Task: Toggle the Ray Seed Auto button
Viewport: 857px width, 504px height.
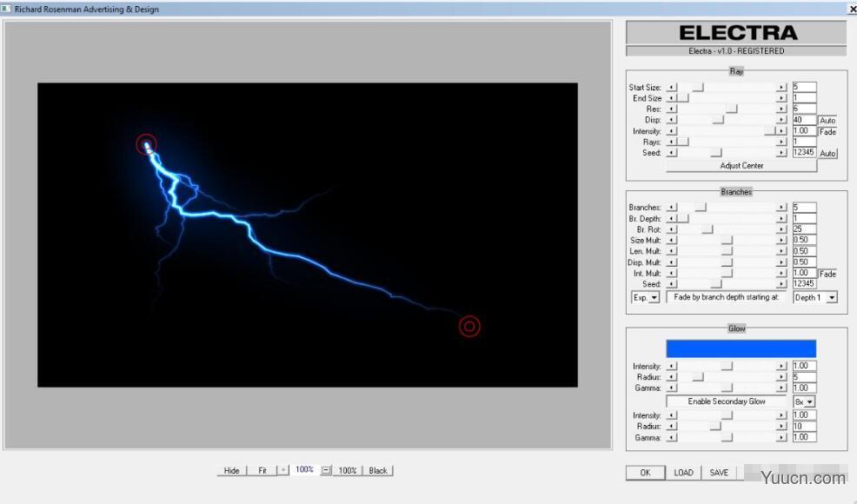Action: (x=827, y=154)
